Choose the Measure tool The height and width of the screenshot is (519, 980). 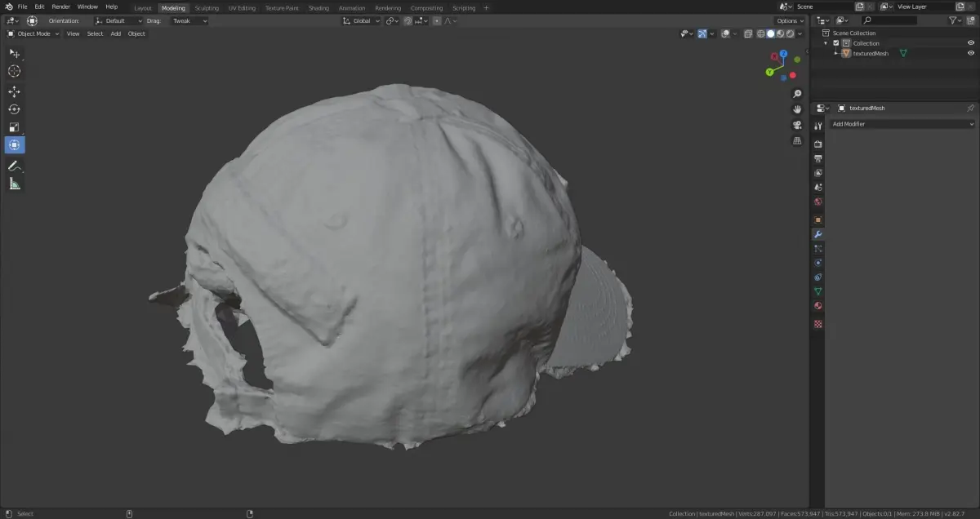(x=14, y=184)
